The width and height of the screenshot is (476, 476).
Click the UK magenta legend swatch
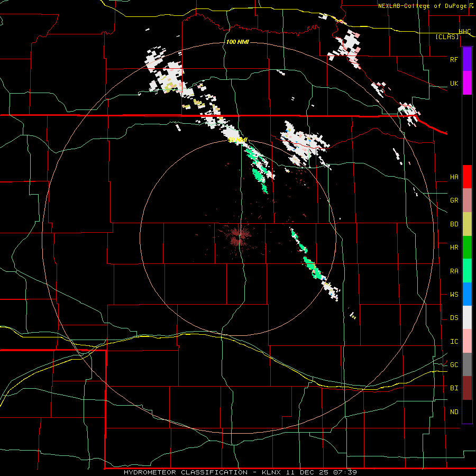(x=467, y=83)
